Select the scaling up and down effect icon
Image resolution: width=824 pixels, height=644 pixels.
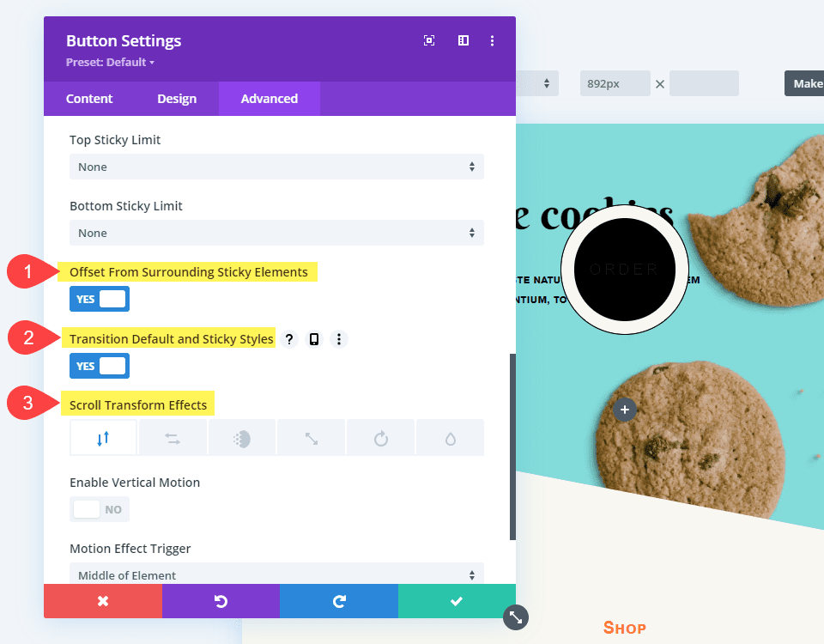point(311,438)
